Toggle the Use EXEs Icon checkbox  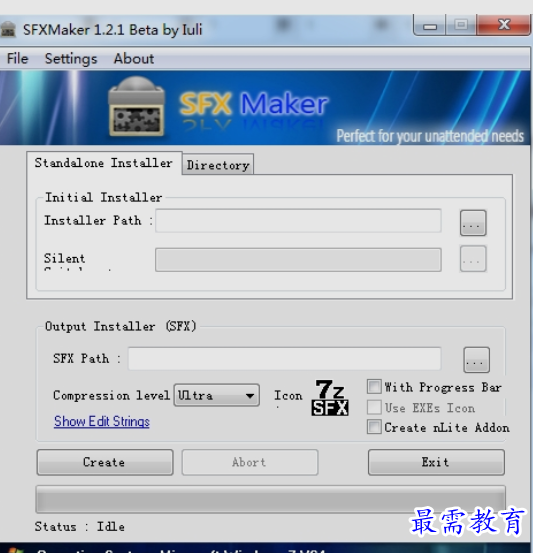pos(374,407)
